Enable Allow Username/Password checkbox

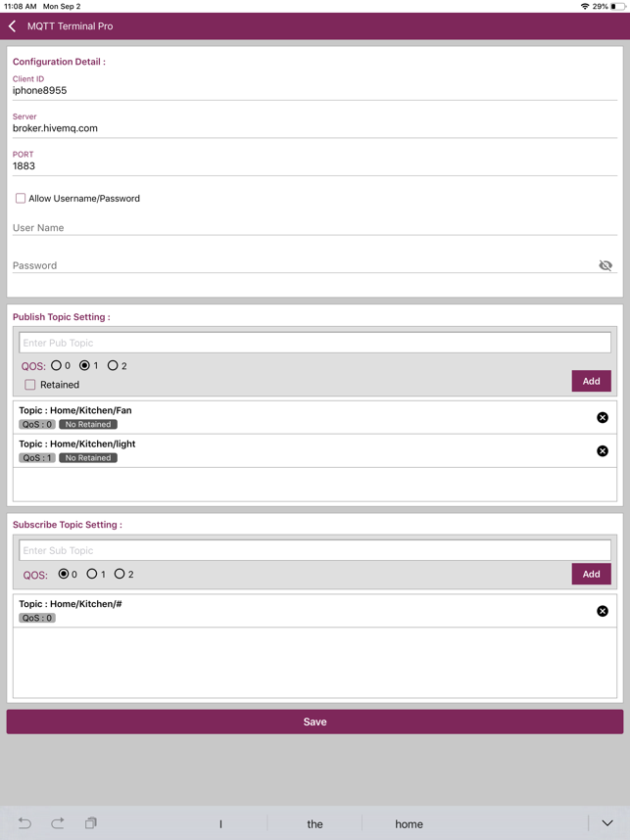pyautogui.click(x=21, y=198)
